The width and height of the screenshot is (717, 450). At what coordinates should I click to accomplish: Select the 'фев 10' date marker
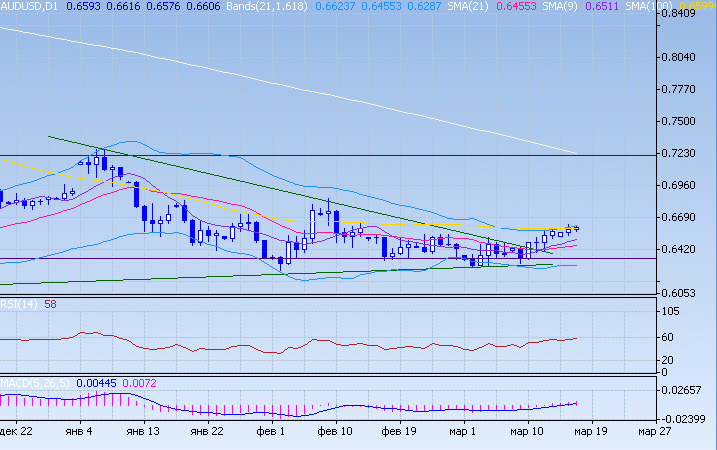[x=334, y=432]
